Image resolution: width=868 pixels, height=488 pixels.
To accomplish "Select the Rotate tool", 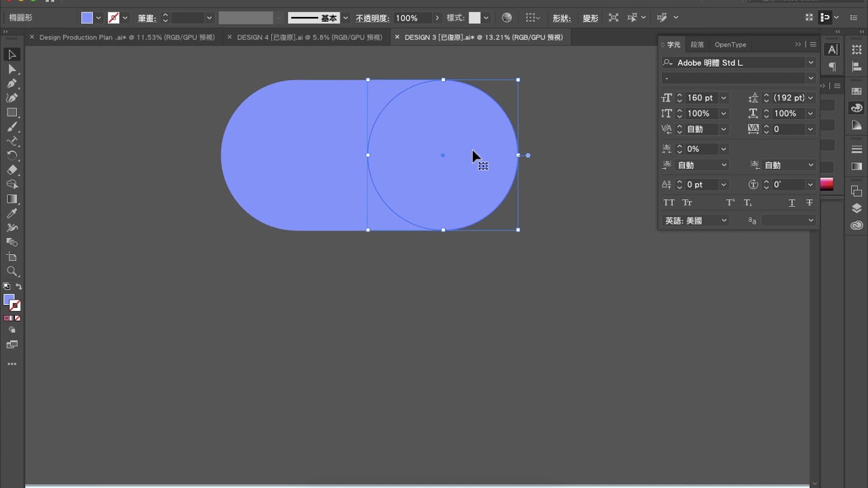I will 12,156.
